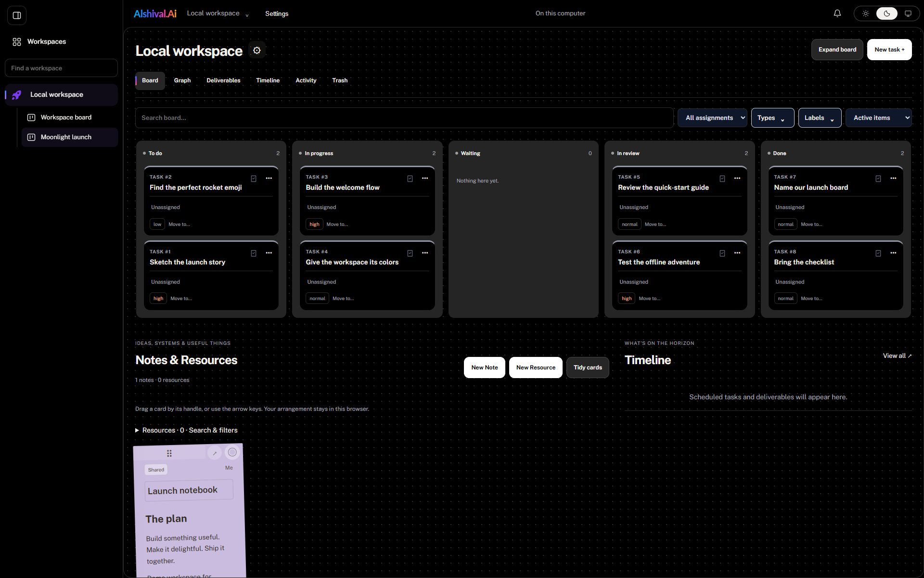
Task: Open Local workspace switcher in top bar
Action: click(218, 13)
